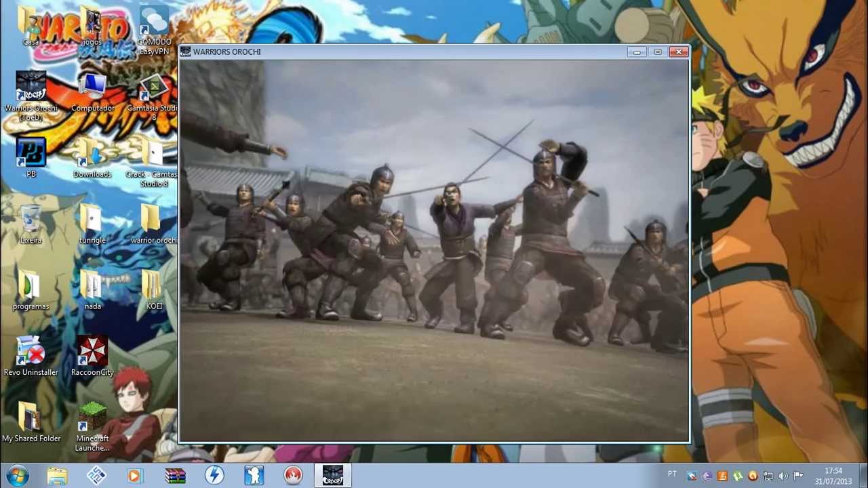
Task: Open the Downloads desktop folder
Action: (x=92, y=158)
